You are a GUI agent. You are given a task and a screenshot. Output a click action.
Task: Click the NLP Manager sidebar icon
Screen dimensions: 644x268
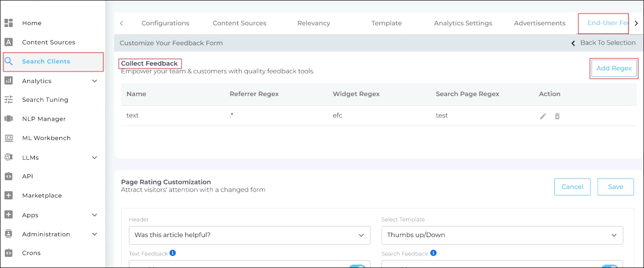pyautogui.click(x=8, y=119)
